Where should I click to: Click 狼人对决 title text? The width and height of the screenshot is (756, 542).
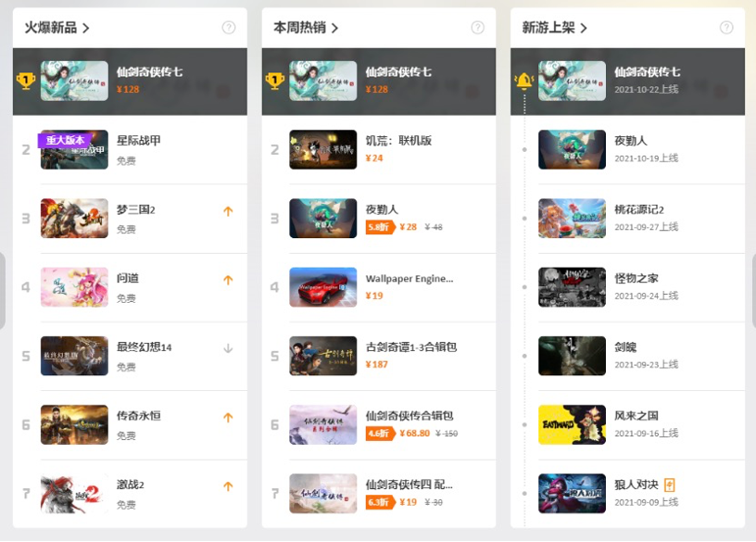pyautogui.click(x=636, y=485)
